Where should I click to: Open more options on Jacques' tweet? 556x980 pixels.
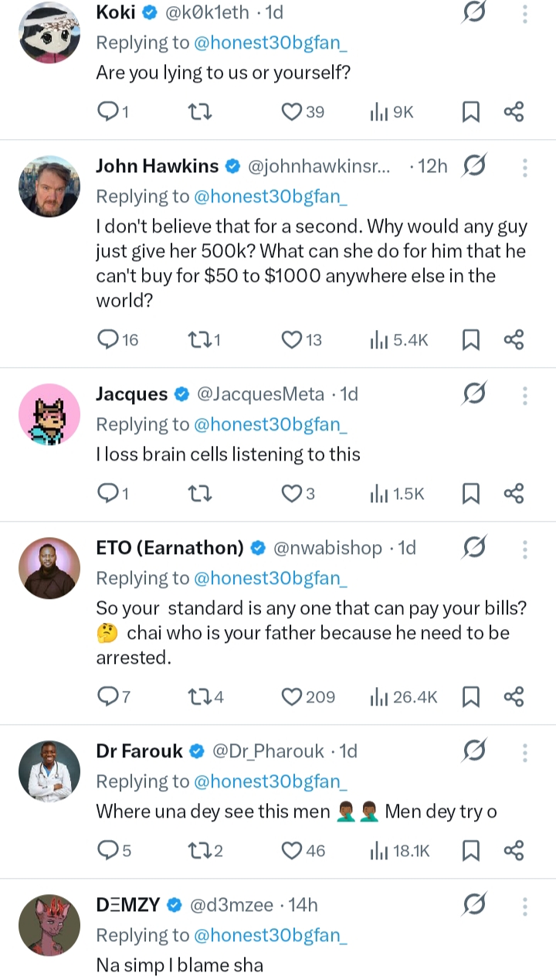tap(525, 395)
